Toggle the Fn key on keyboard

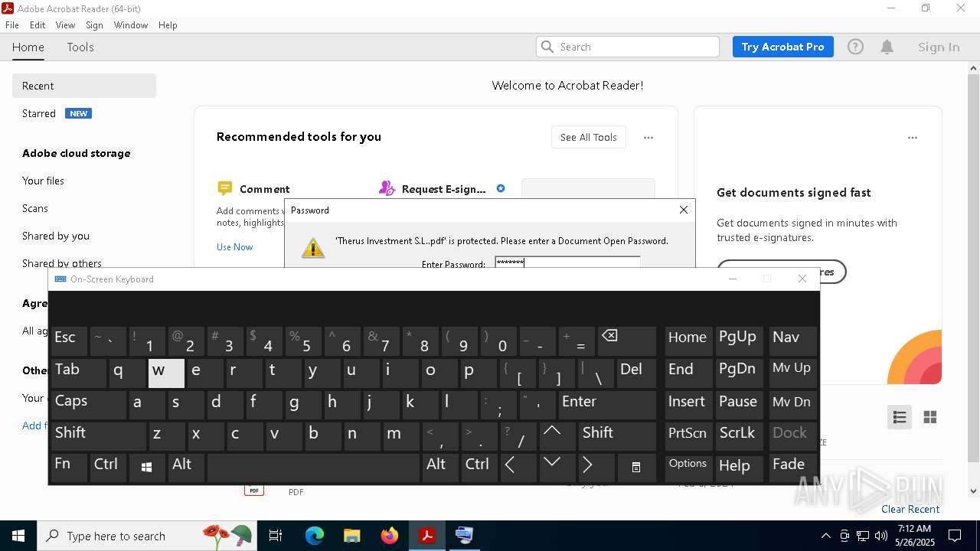point(69,468)
